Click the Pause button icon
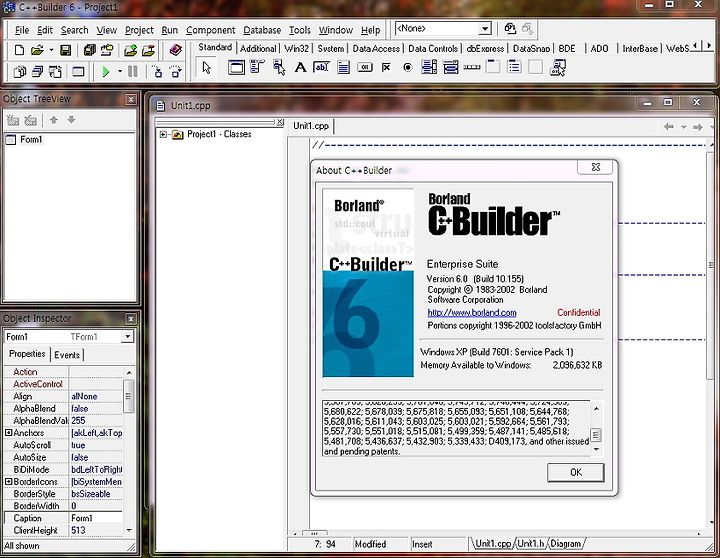720x558 pixels. (x=133, y=71)
